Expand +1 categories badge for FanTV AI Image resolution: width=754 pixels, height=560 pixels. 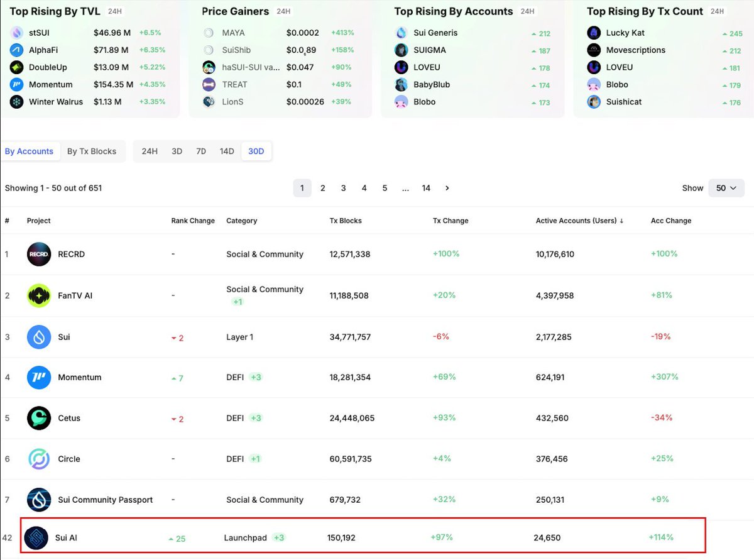(x=238, y=302)
